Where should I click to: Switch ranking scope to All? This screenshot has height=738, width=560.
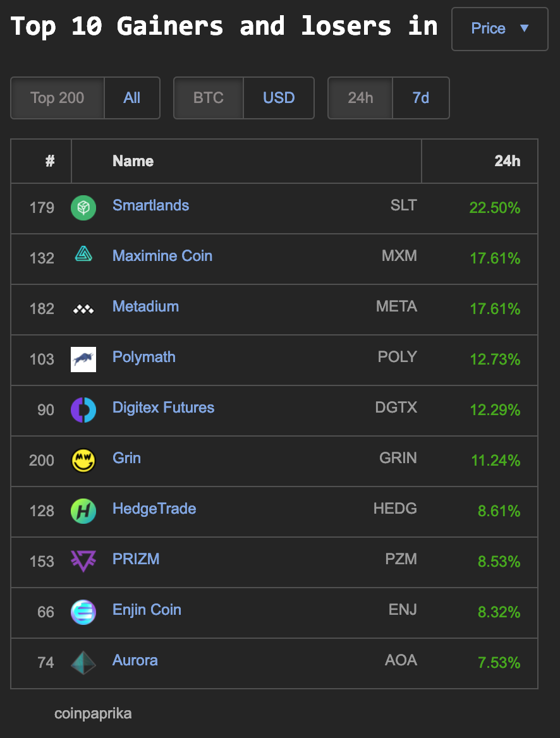[132, 98]
